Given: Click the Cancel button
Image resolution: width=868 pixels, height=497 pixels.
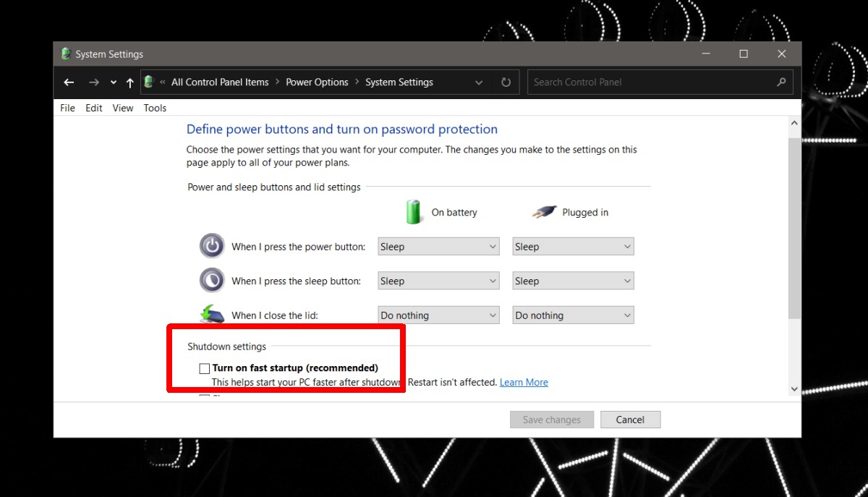Looking at the screenshot, I should pos(630,419).
